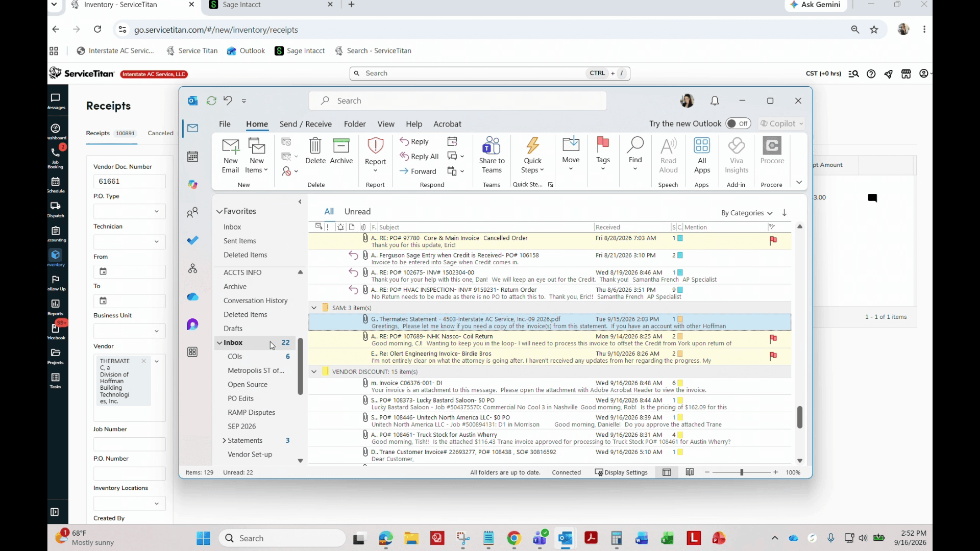Remove THERMATEC vendor chip in ServiceTitan
980x551 pixels.
point(143,361)
